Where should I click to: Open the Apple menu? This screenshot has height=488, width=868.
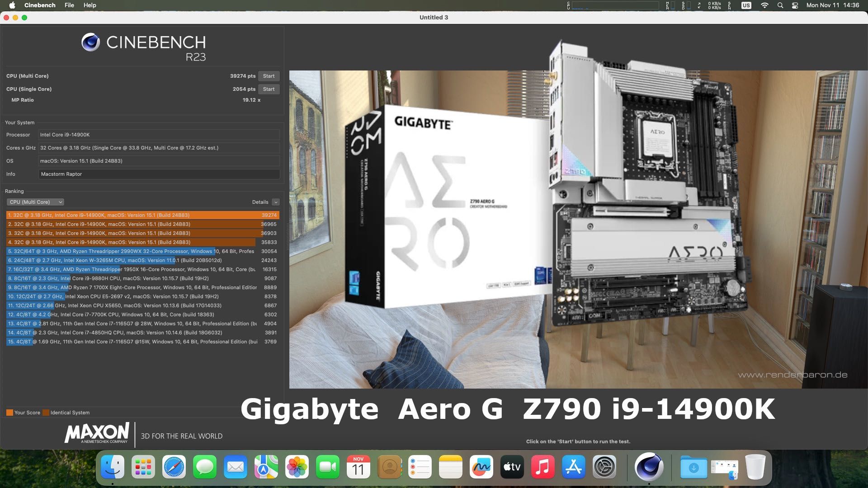pos(12,5)
